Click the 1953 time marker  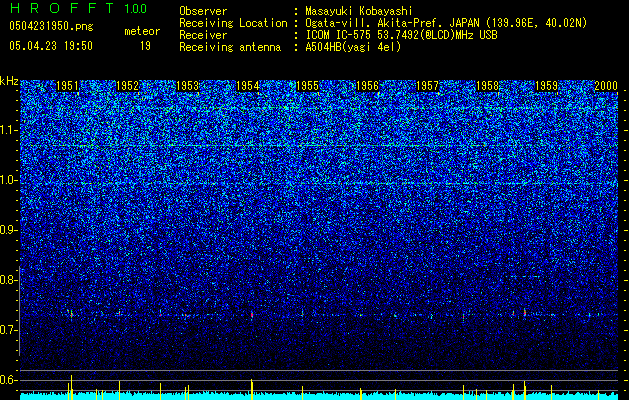187,86
